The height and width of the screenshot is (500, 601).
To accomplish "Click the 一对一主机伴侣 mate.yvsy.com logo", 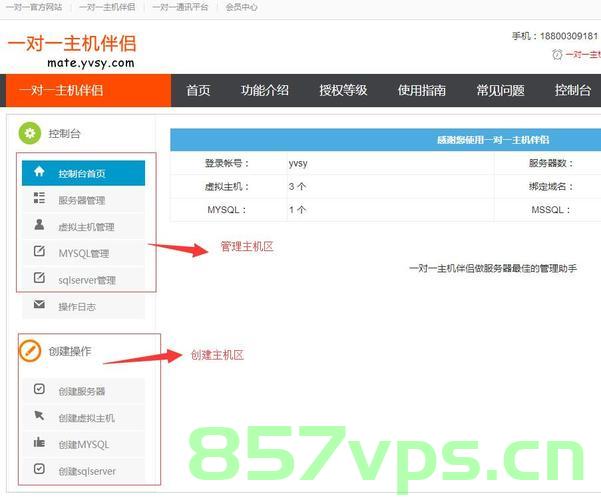I will 72,51.
